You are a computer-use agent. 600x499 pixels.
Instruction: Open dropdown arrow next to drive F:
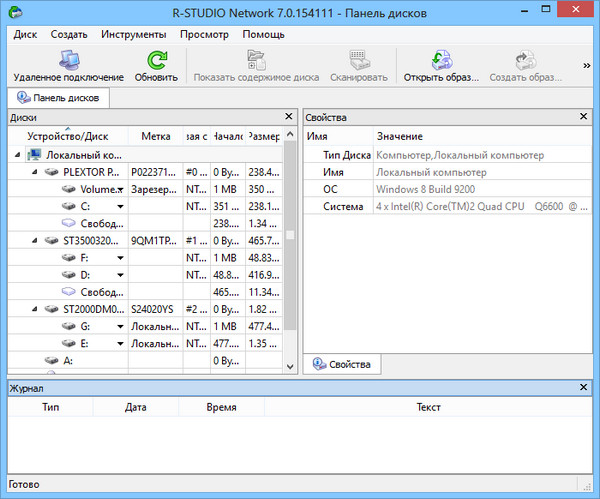click(x=120, y=258)
